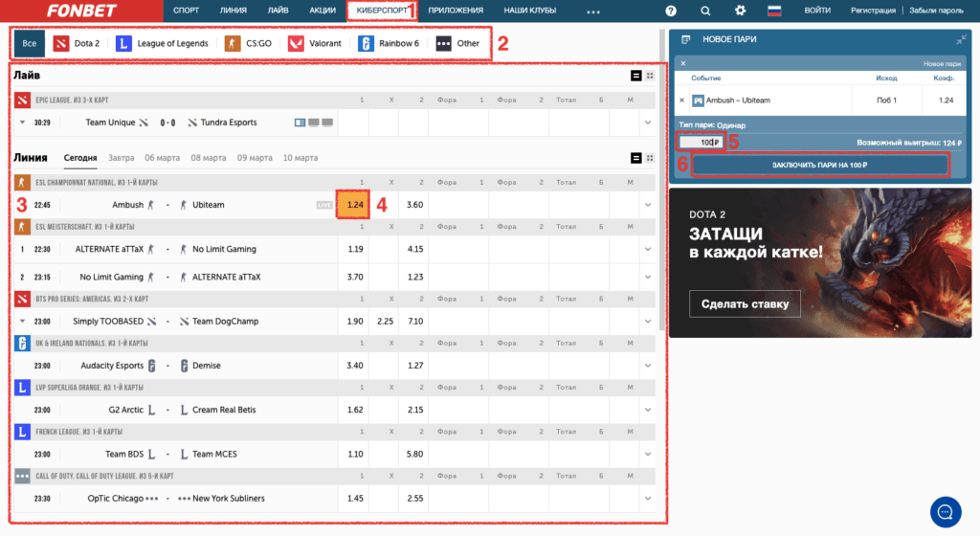Image resolution: width=980 pixels, height=536 pixels.
Task: Click Сделать ставку on Dota 2 banner
Action: [x=745, y=304]
